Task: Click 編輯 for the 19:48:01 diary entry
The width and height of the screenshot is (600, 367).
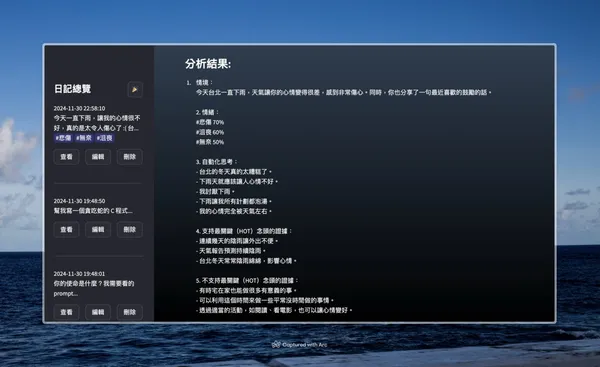Action: (x=98, y=312)
